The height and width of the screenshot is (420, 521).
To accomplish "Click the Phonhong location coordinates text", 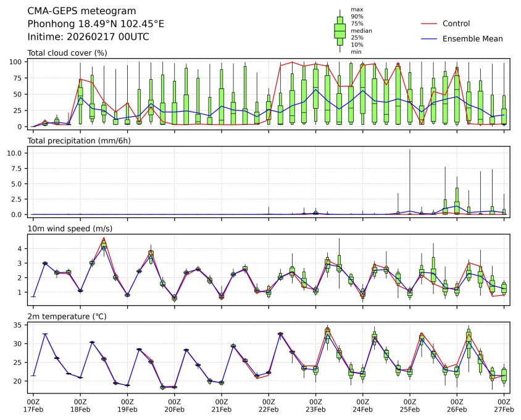I will click(x=96, y=24).
